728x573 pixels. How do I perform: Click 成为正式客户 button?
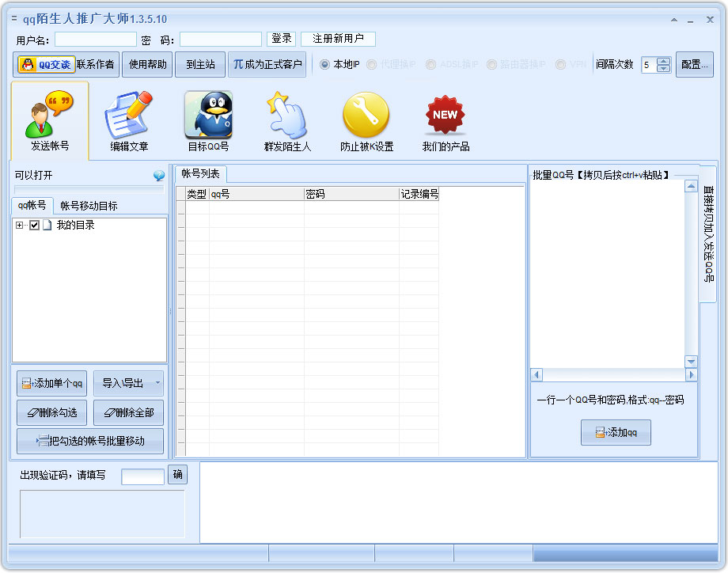tap(267, 65)
